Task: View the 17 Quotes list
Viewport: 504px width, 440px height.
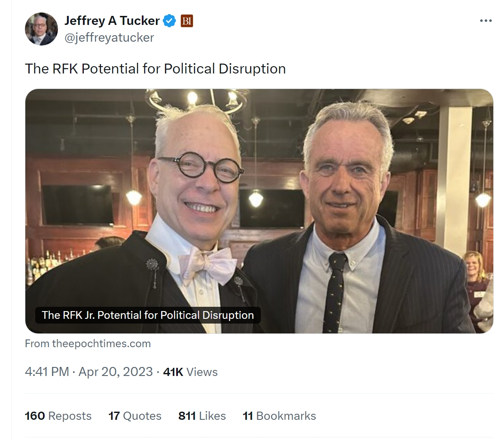Action: pos(135,416)
